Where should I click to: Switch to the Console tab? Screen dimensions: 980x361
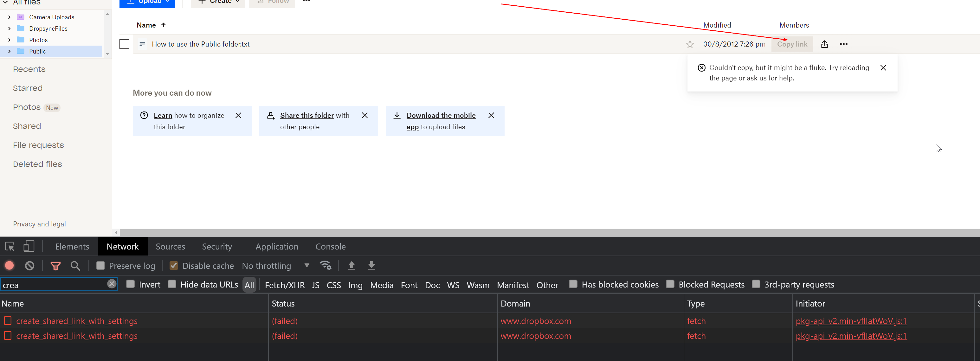pyautogui.click(x=330, y=246)
